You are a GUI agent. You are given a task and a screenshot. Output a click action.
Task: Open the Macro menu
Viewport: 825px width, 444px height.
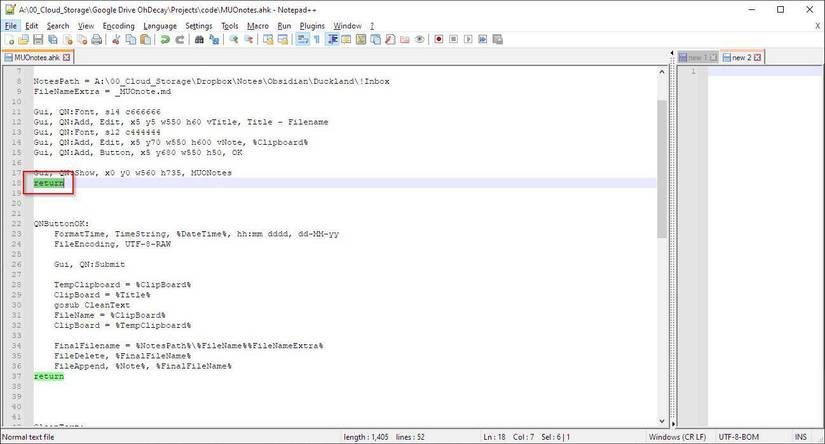258,26
